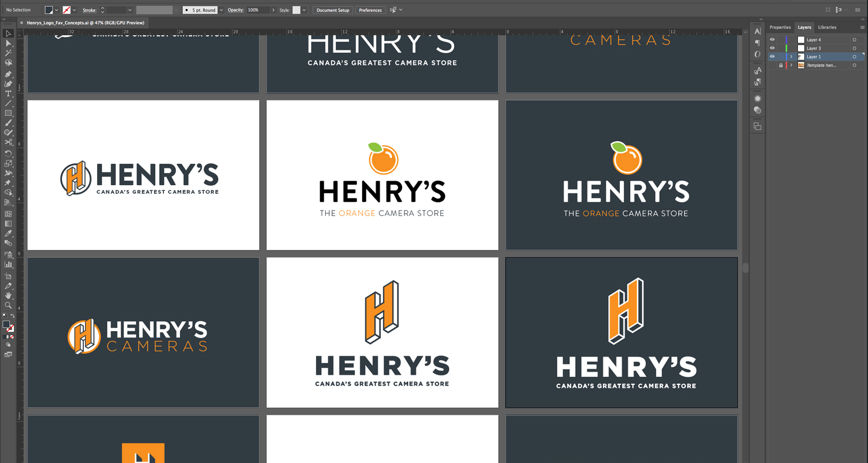This screenshot has height=463, width=868.
Task: Open the Paragraph panel icon
Action: [757, 43]
